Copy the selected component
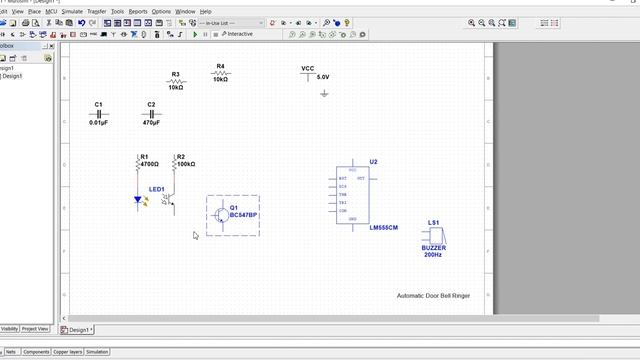This screenshot has width=640, height=360. (59, 23)
